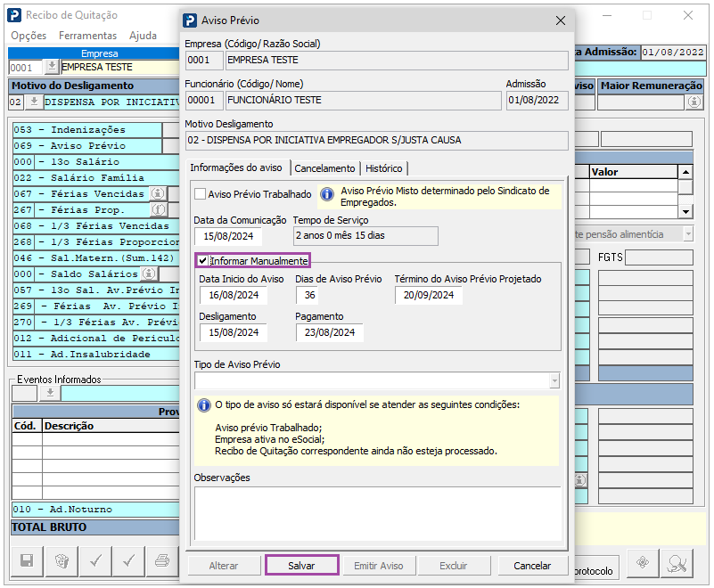Enable the Aviso Prévio Trabalhado checkbox
Image resolution: width=714 pixels, height=588 pixels.
[200, 194]
